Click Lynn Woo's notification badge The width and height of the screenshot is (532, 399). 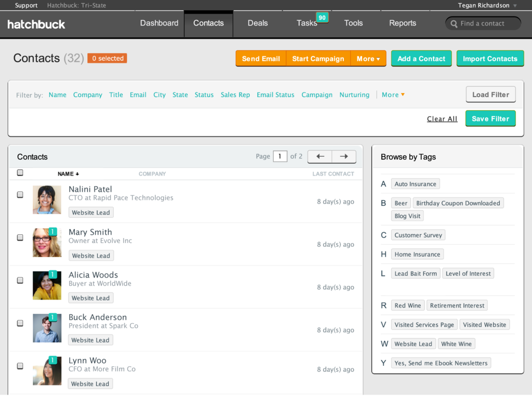point(52,360)
